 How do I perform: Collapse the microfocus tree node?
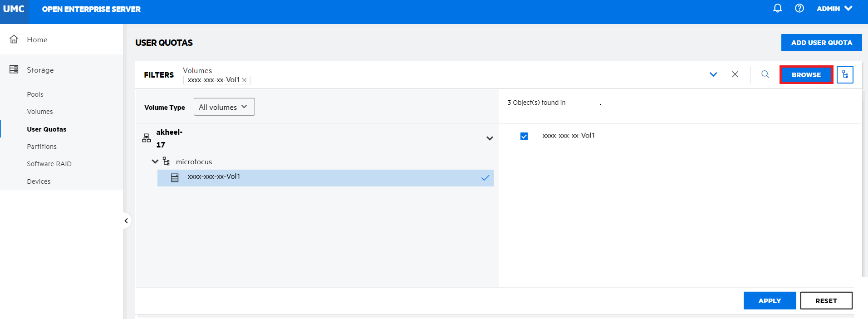point(155,162)
